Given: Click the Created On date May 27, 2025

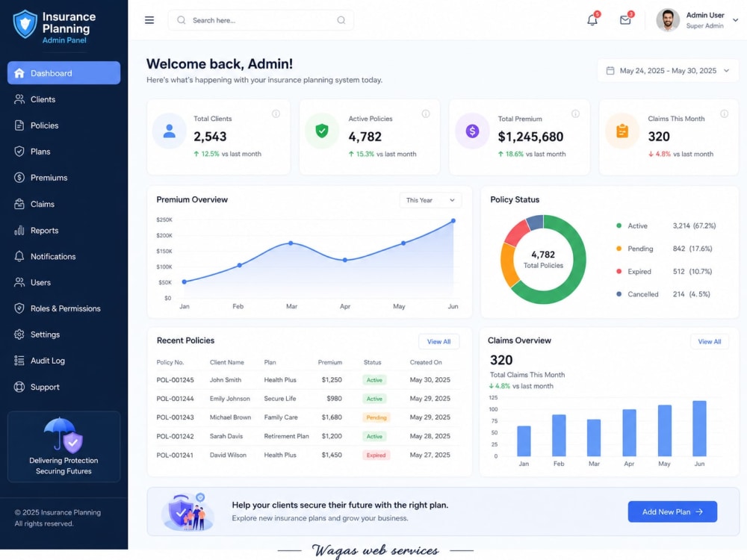Looking at the screenshot, I should point(430,455).
